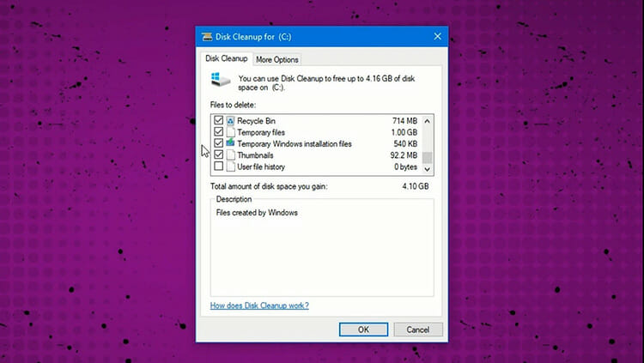Uncheck the Recycle Bin checkbox
This screenshot has height=363, width=644.
click(218, 120)
